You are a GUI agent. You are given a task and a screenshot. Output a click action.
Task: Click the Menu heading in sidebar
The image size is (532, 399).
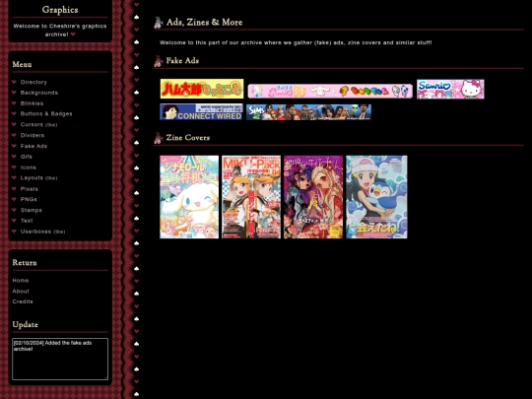tap(22, 64)
